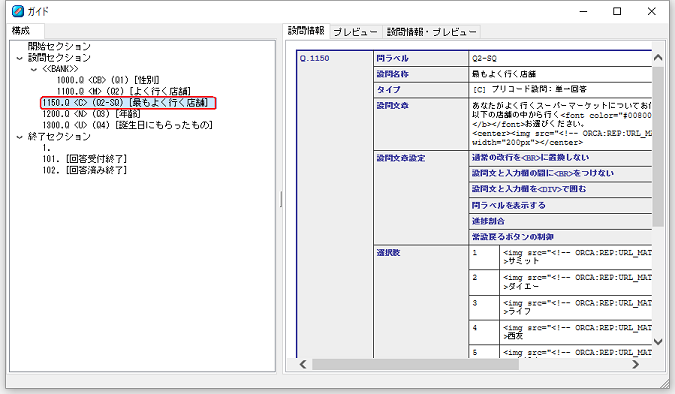Click 設問文と入力欄を<DIV>で囲む setting
This screenshot has height=394, width=675.
click(560, 189)
